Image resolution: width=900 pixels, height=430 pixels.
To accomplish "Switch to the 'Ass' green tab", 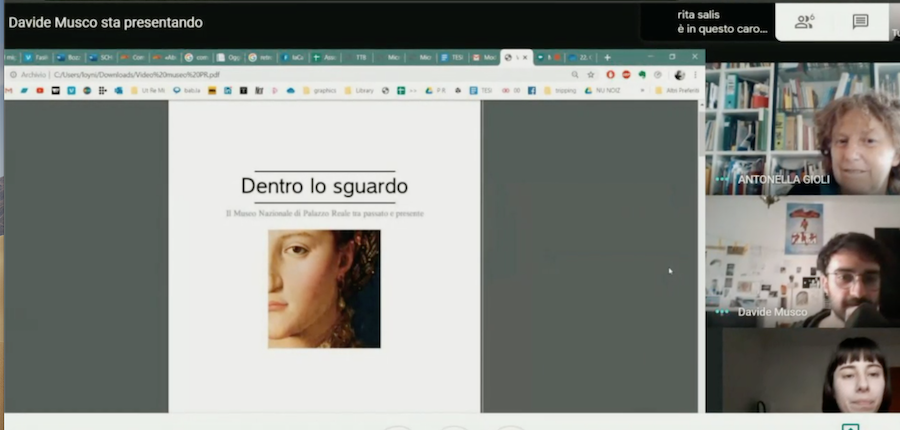I will click(x=325, y=57).
